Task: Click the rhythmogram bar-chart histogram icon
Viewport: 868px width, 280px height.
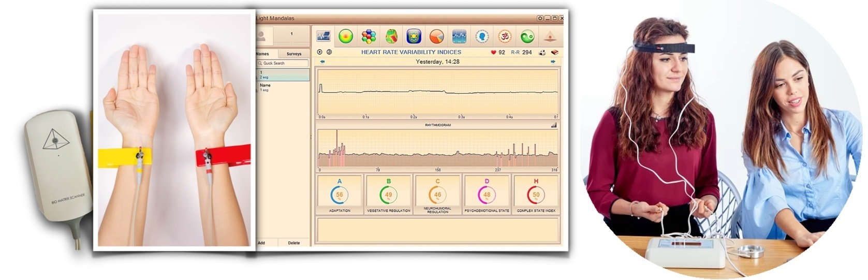Action: (554, 125)
